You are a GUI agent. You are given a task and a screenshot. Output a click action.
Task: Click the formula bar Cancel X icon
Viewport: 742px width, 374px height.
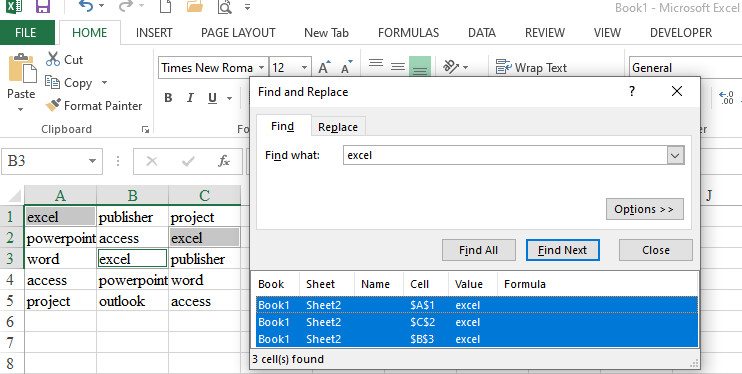pos(151,161)
